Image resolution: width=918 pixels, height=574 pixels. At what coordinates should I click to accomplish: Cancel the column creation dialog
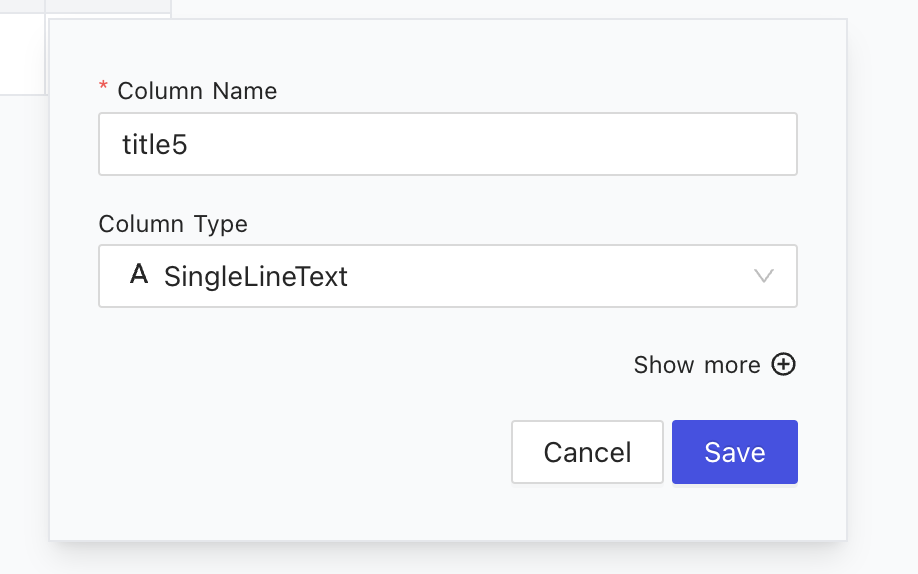pyautogui.click(x=587, y=452)
